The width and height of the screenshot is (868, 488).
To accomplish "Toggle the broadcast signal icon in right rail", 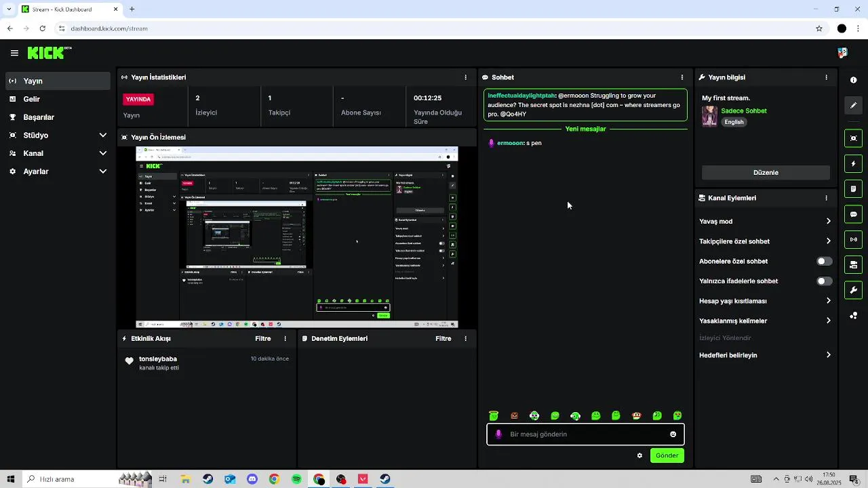I will coord(853,239).
